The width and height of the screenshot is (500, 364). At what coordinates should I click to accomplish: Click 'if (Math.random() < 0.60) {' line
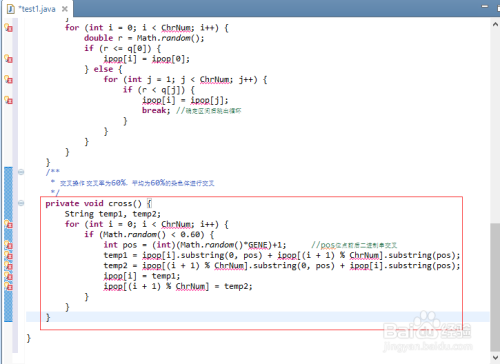coord(149,234)
